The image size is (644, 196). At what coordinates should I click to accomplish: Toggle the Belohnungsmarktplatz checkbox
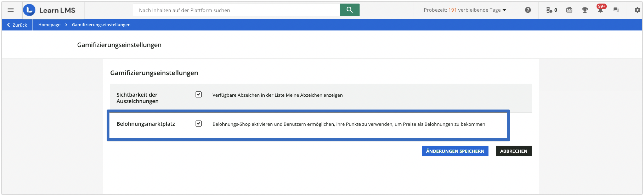coord(198,124)
